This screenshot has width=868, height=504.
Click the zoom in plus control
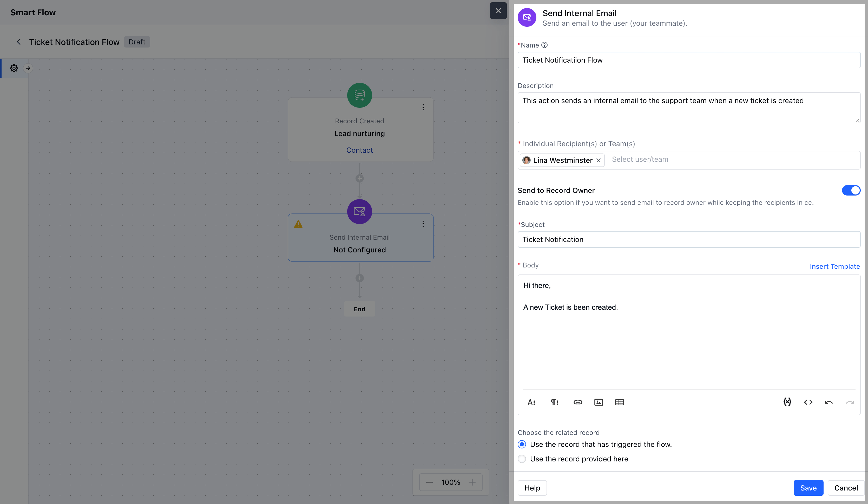pos(472,482)
